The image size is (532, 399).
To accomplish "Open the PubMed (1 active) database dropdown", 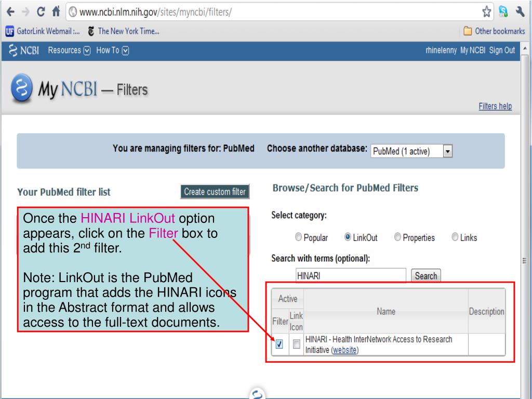I will coord(411,151).
